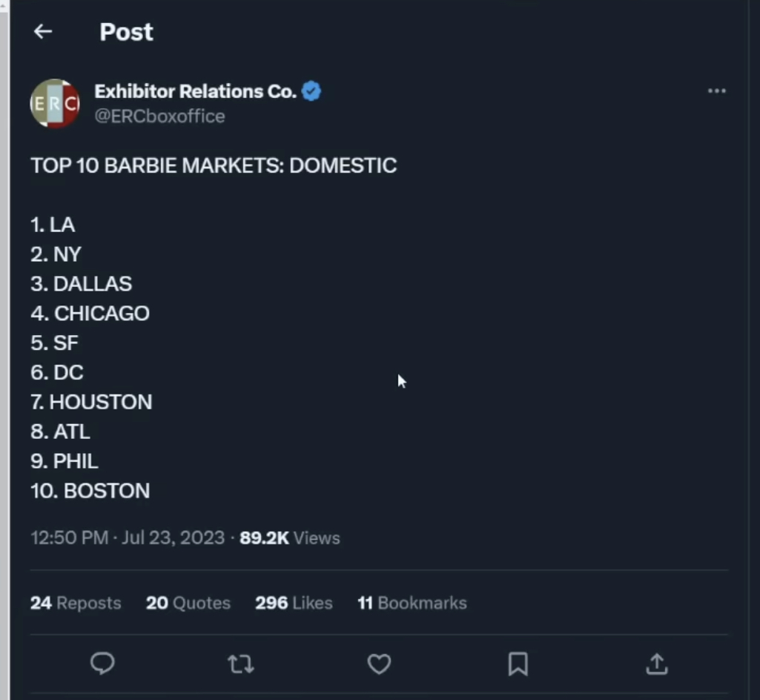Viewport: 760px width, 700px height.
Task: Toggle the bookmark icon under the post
Action: pos(518,664)
